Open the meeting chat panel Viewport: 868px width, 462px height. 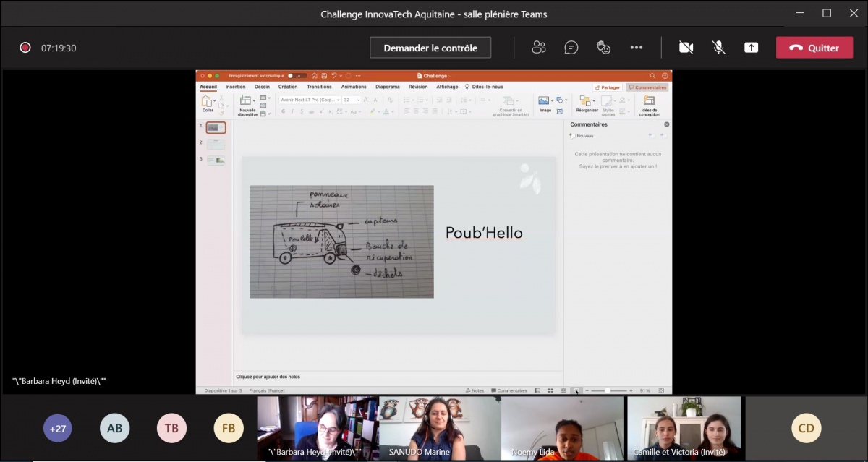[571, 48]
